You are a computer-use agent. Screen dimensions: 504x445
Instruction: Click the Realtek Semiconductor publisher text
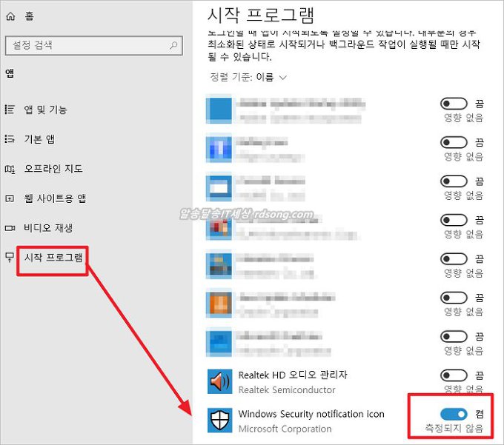[287, 389]
